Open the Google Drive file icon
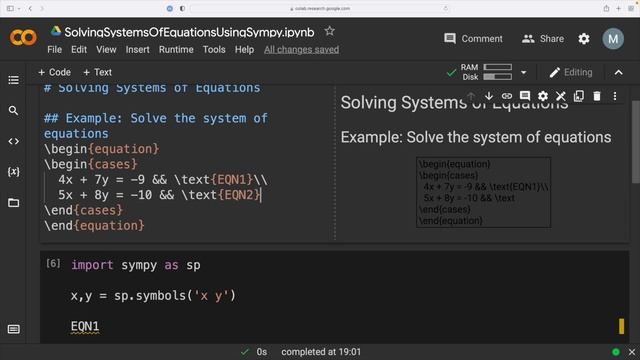Viewport: 640px width, 360px height. point(56,31)
